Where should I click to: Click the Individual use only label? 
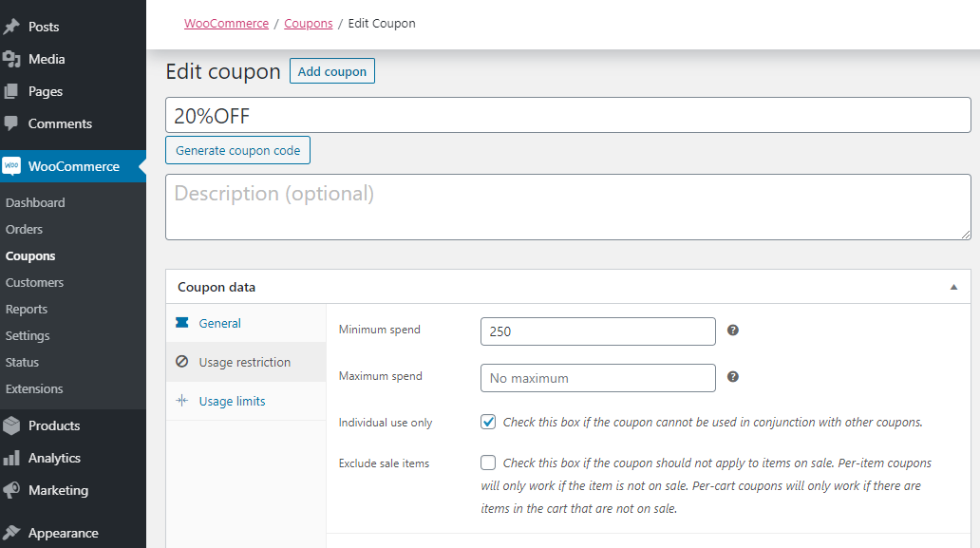(x=385, y=423)
